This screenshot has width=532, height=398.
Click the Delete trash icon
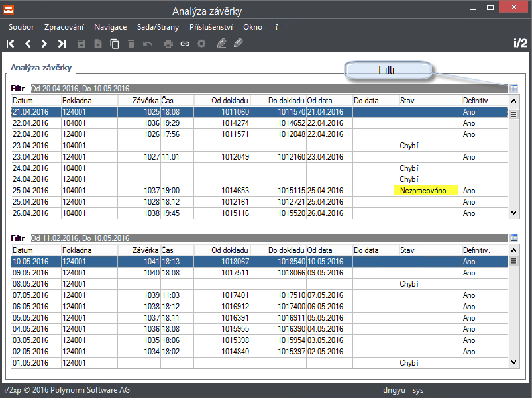pyautogui.click(x=131, y=44)
